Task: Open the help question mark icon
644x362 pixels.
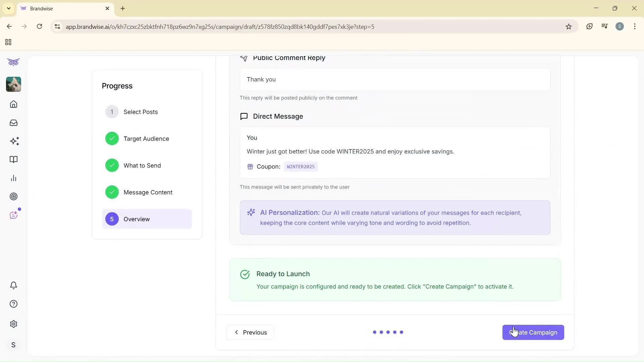Action: click(13, 304)
